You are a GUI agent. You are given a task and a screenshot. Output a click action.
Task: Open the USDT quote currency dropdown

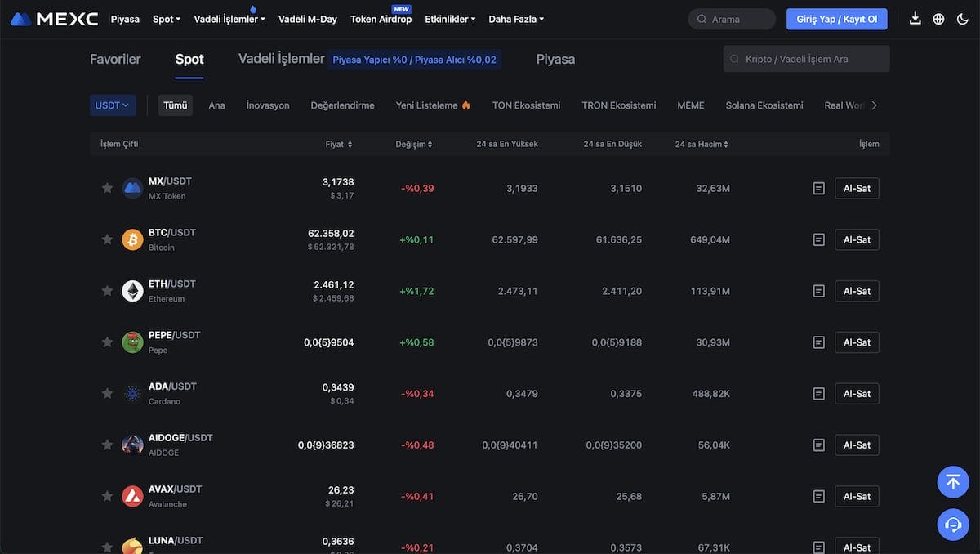113,105
